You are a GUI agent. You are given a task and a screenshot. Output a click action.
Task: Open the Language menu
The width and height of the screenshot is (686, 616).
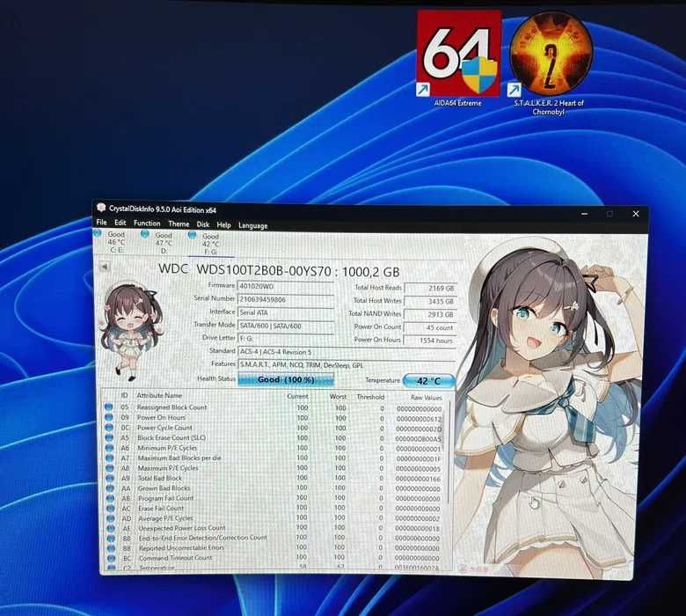point(253,225)
